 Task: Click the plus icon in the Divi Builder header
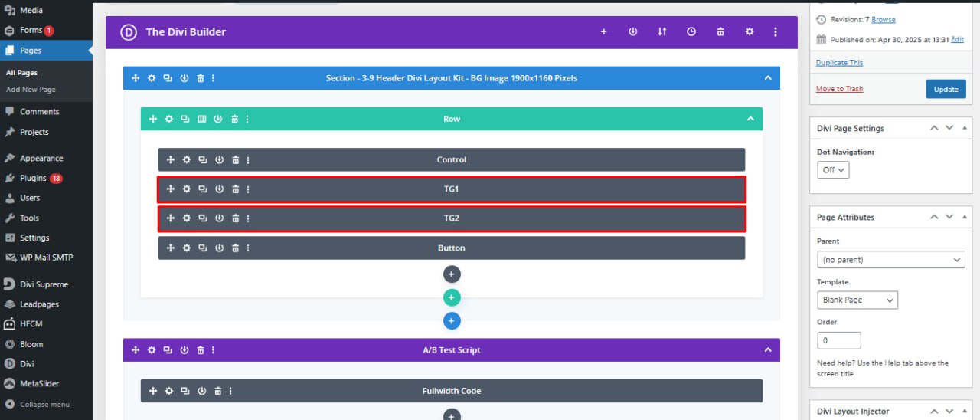pos(603,31)
